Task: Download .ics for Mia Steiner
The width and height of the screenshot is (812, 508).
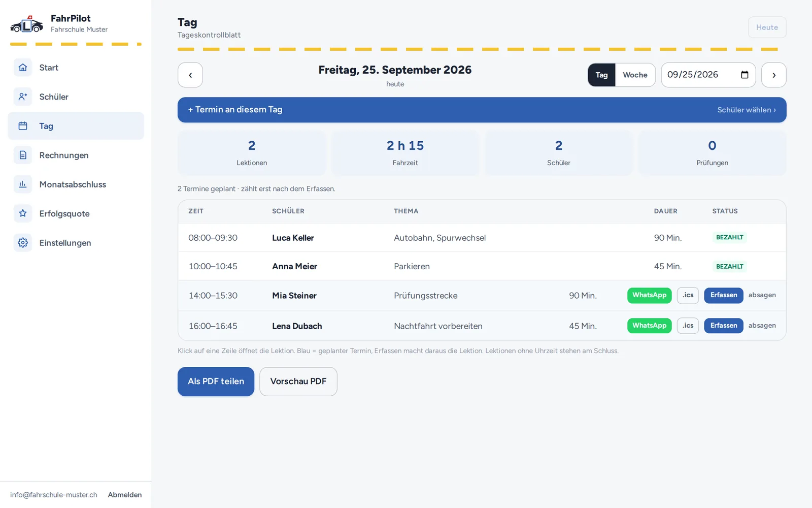Action: click(688, 295)
